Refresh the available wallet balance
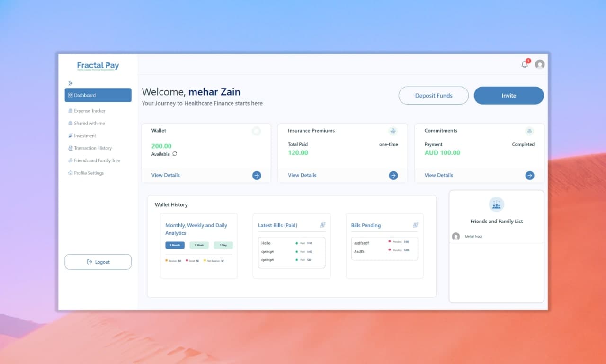This screenshot has width=606, height=364. click(175, 153)
